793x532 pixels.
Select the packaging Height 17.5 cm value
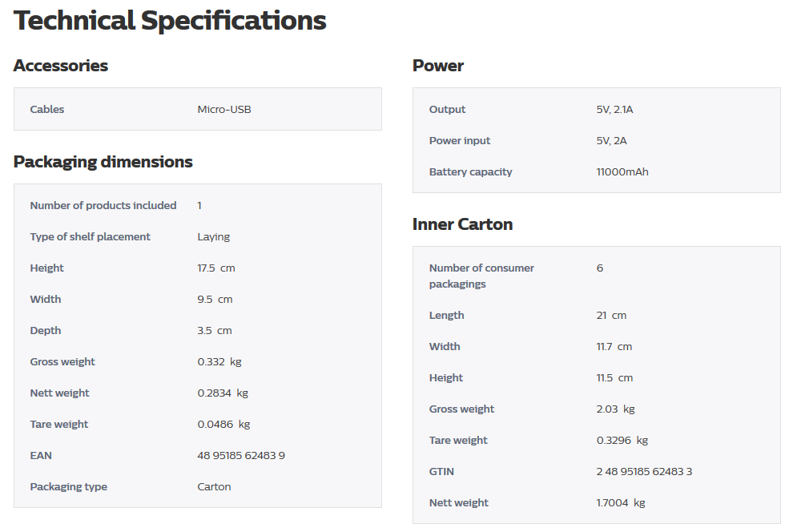[x=216, y=268]
